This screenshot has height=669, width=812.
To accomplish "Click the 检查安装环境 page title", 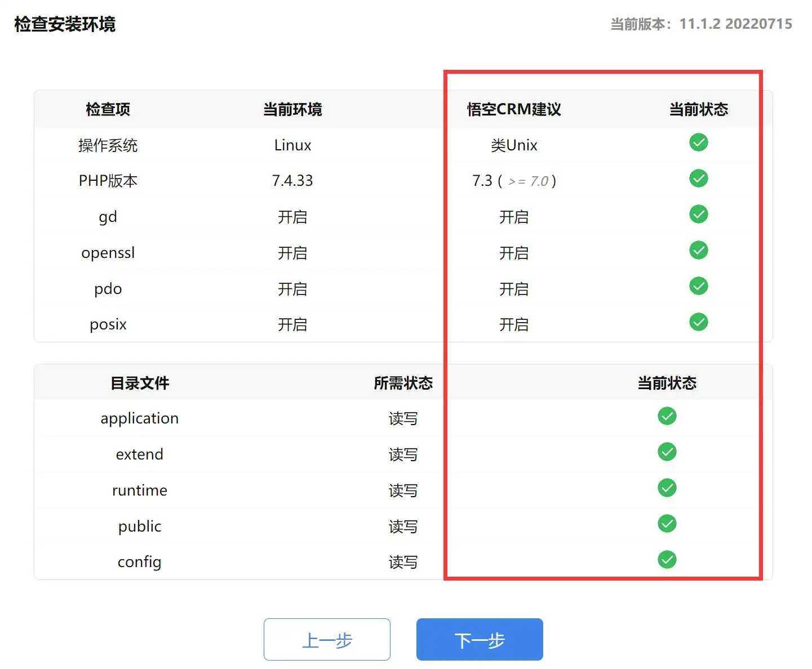I will 65,24.
